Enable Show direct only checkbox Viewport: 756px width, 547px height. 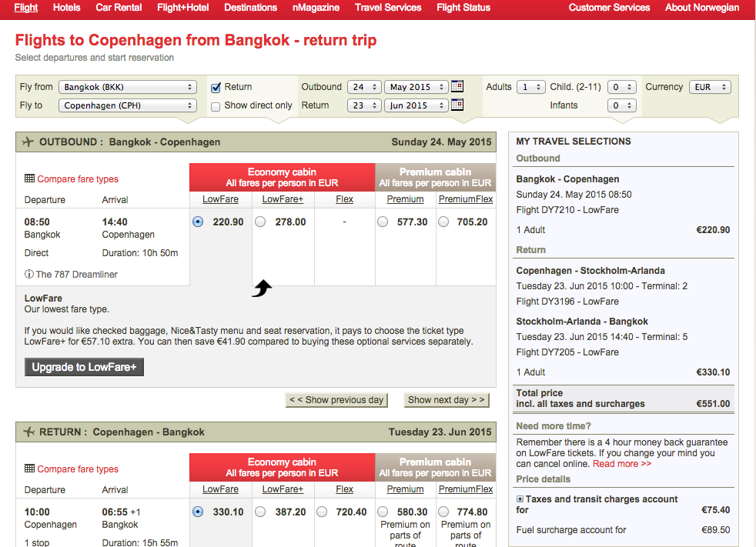coord(216,106)
